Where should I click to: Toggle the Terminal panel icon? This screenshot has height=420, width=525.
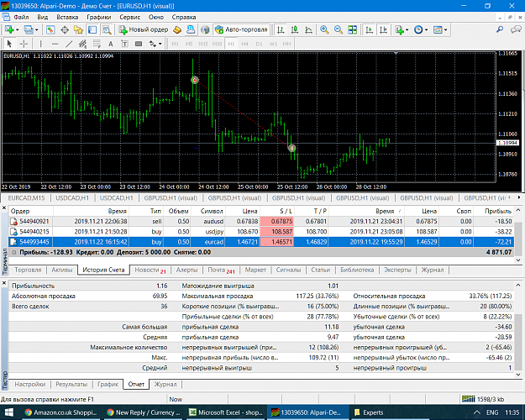tap(92, 29)
